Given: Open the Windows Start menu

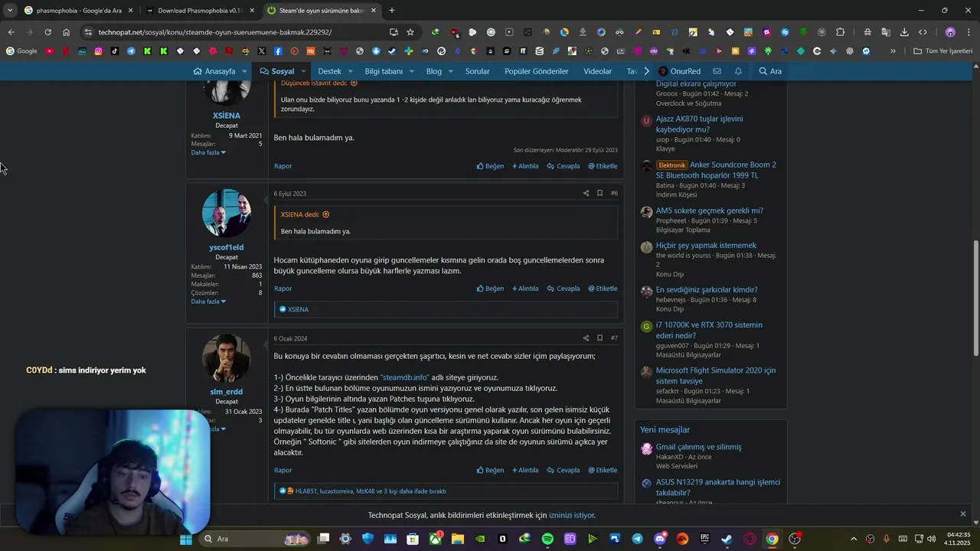Looking at the screenshot, I should click(185, 539).
